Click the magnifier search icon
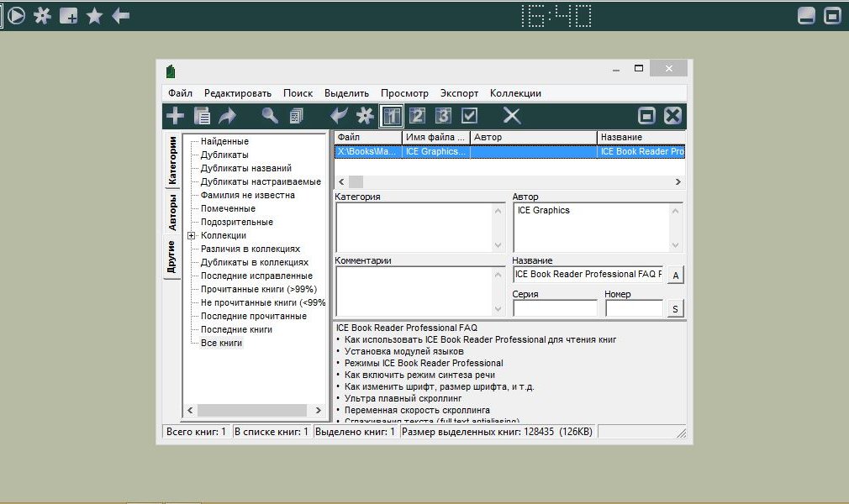 click(270, 115)
